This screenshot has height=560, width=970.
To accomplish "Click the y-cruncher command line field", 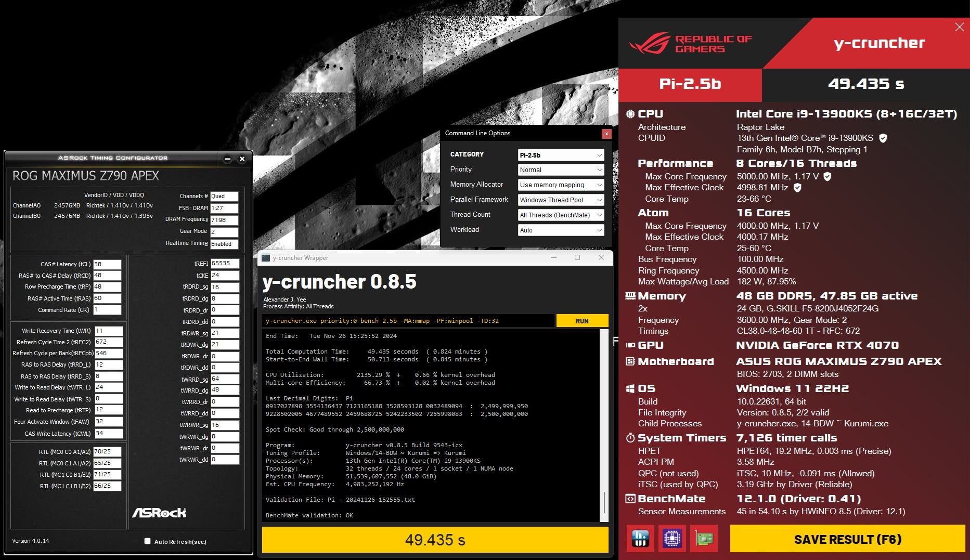I will click(x=408, y=321).
